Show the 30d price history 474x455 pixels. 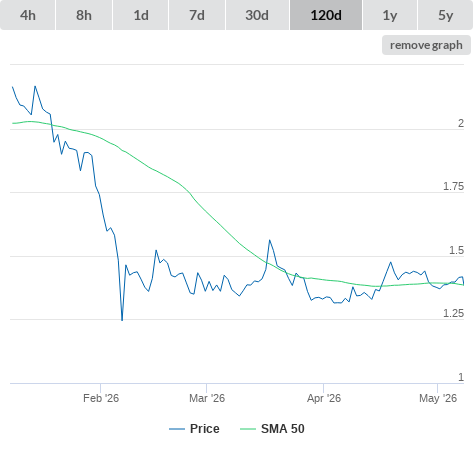coord(257,15)
